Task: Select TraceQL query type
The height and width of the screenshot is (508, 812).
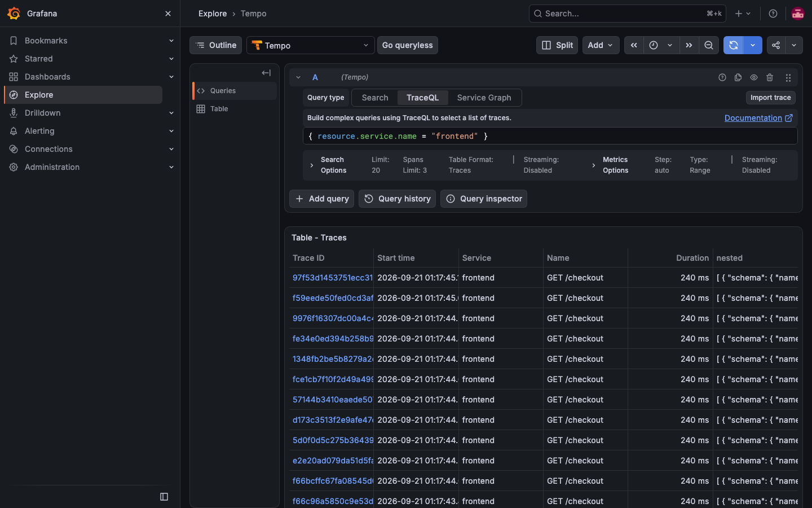Action: (422, 98)
